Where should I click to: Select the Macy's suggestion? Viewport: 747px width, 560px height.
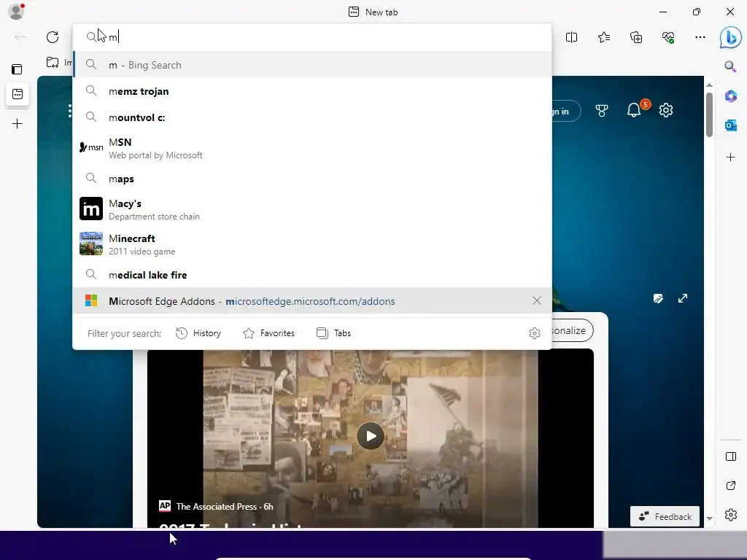tap(312, 209)
